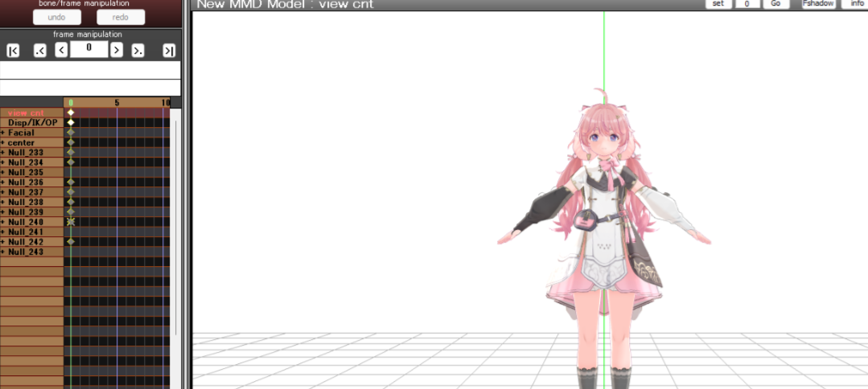This screenshot has width=868, height=389.
Task: Click the info button
Action: click(856, 4)
